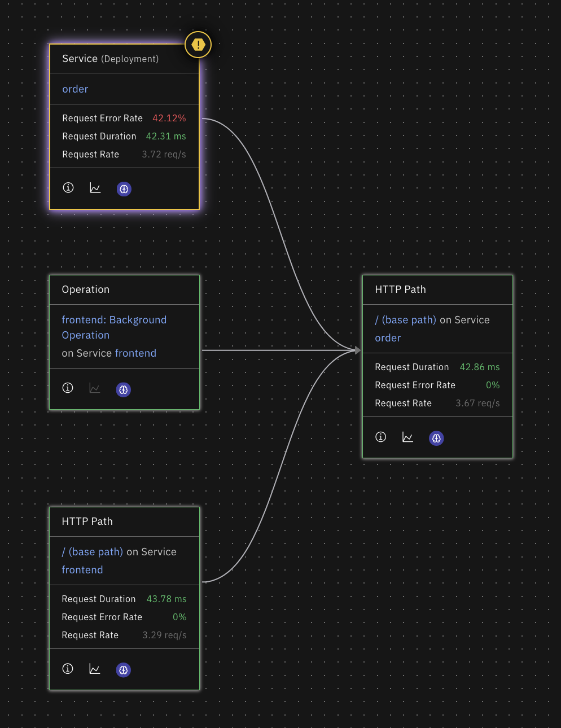Click the purple graph icon on the frontend HTTP Path
Image resolution: width=561 pixels, height=728 pixels.
123,670
